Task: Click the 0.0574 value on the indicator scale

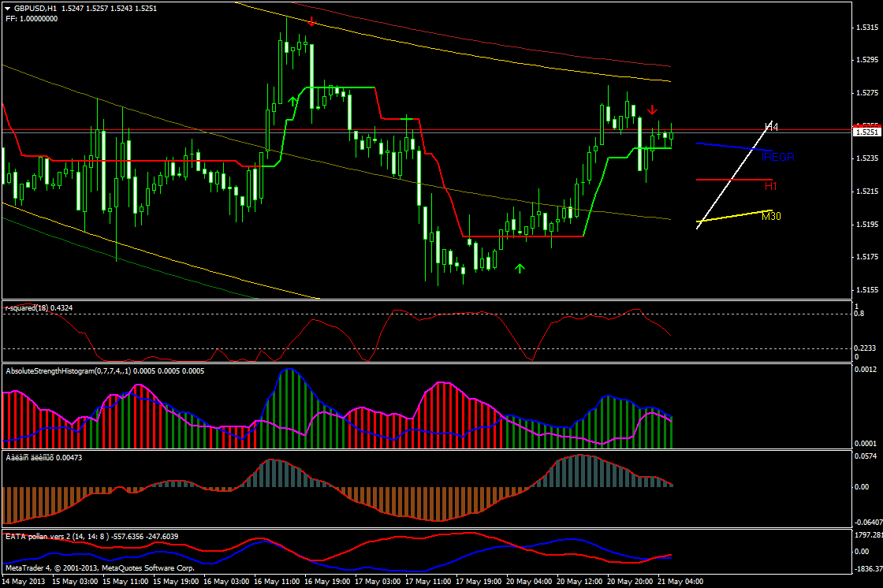Action: pyautogui.click(x=866, y=456)
